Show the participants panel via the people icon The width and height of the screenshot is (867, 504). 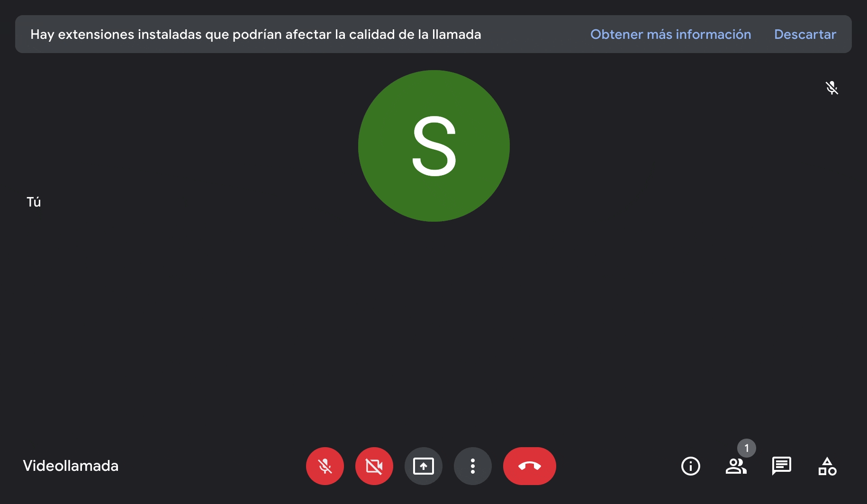coord(736,466)
